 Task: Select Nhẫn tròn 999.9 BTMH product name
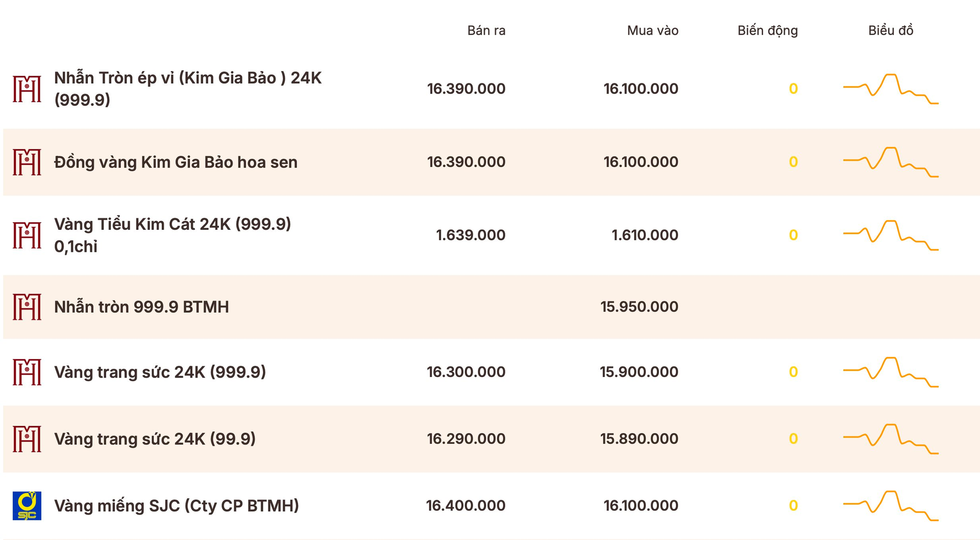point(141,307)
